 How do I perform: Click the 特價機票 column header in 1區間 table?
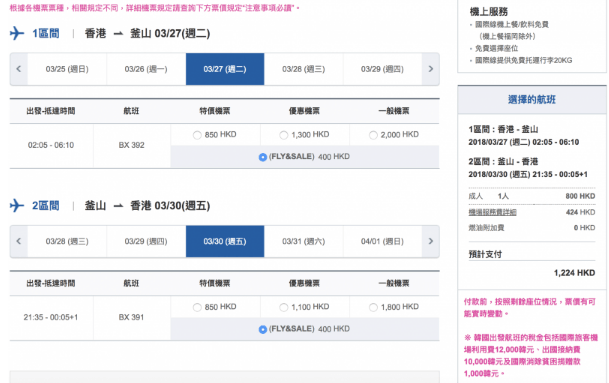click(x=215, y=111)
